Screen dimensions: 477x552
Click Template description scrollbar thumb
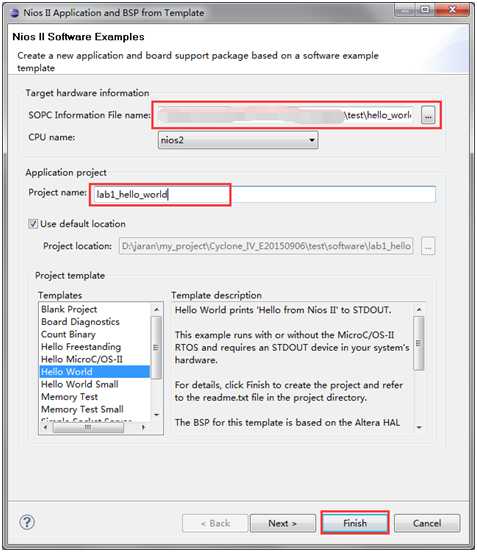419,343
